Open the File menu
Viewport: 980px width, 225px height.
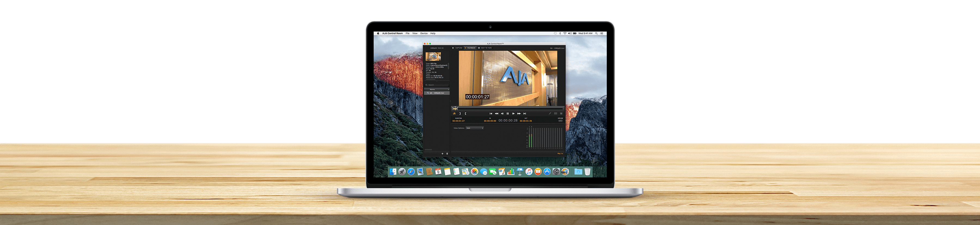tap(408, 34)
